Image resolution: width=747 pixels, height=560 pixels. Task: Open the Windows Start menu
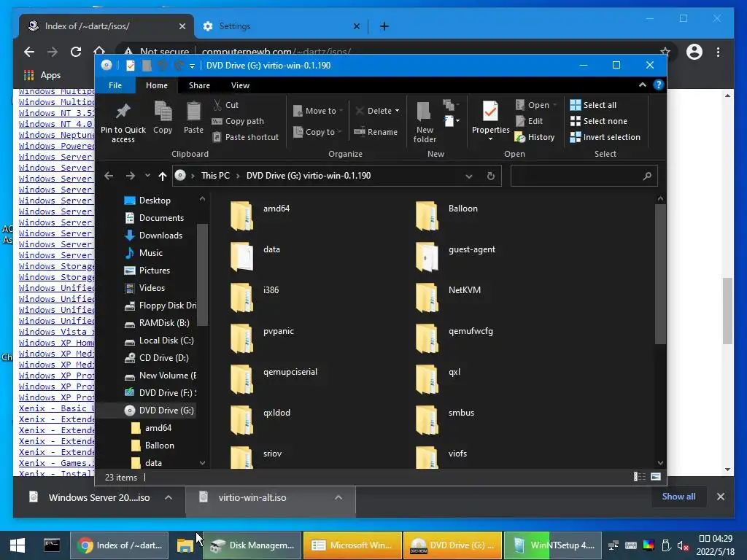[18, 545]
